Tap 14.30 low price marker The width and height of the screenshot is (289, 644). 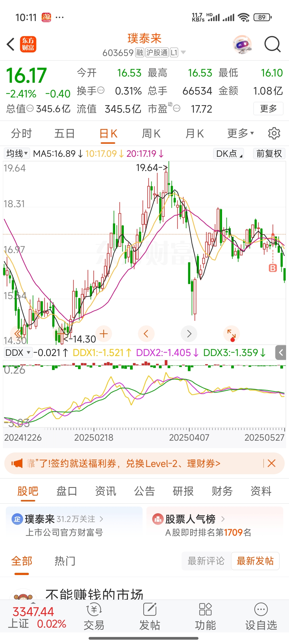point(80,339)
